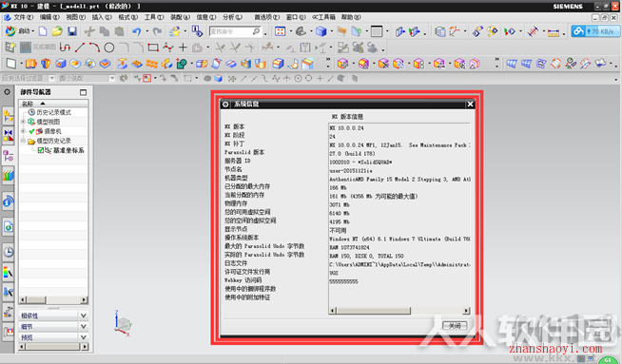622x364 pixels.
Task: Open the GC Toolkit menu
Action: 323,17
